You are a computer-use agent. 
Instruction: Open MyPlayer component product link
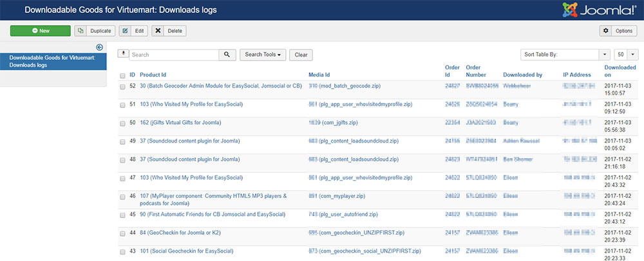[213, 199]
